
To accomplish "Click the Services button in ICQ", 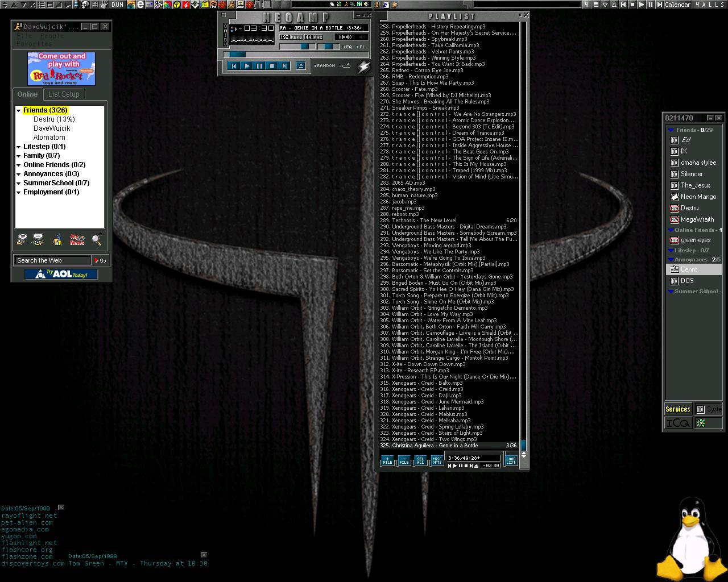I will pos(678,409).
